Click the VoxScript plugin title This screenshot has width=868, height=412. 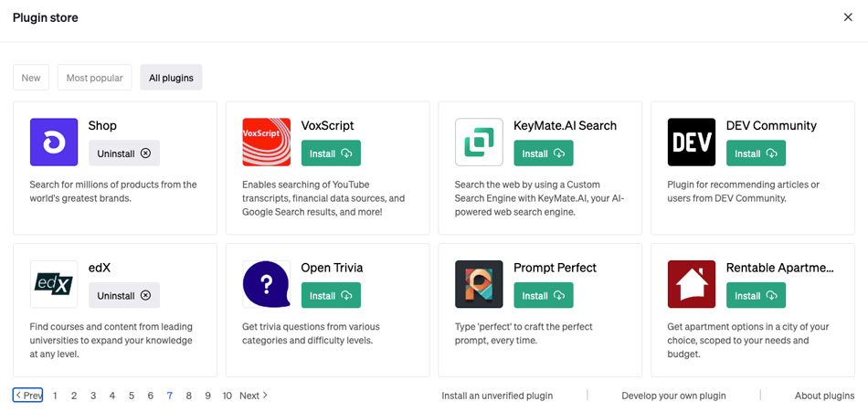point(327,126)
